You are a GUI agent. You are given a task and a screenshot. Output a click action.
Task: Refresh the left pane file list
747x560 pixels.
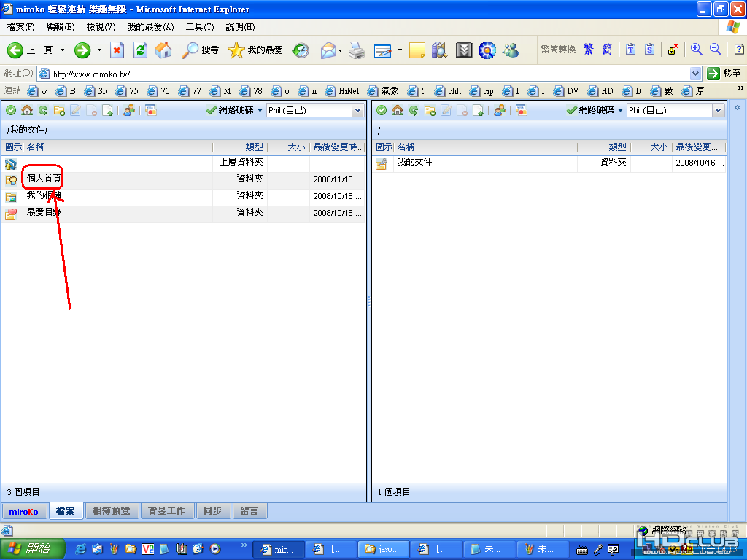tap(43, 111)
